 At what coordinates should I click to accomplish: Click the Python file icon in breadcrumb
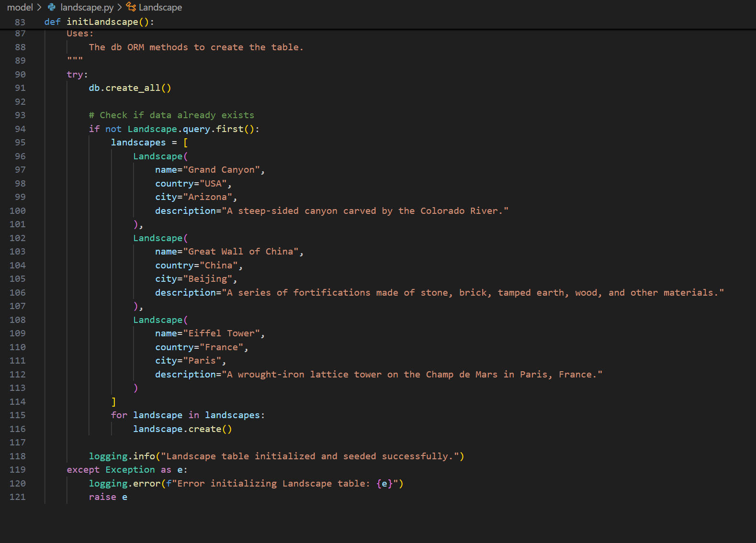tap(51, 7)
